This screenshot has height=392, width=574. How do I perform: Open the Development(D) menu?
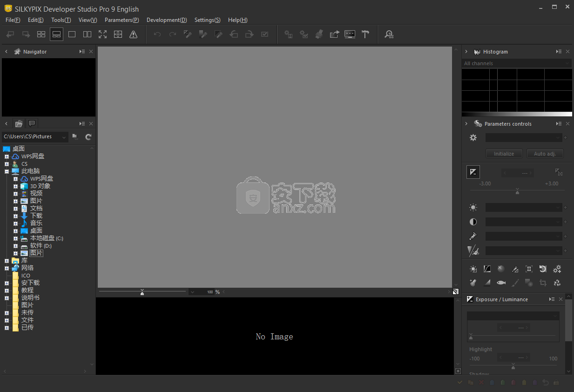coord(167,20)
